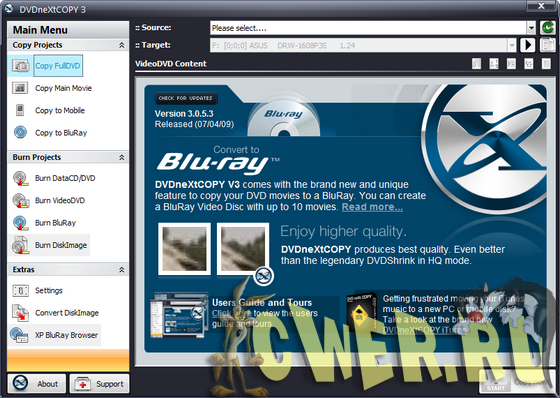Select the Burn DiskImage option
The height and width of the screenshot is (398, 560).
coord(61,245)
